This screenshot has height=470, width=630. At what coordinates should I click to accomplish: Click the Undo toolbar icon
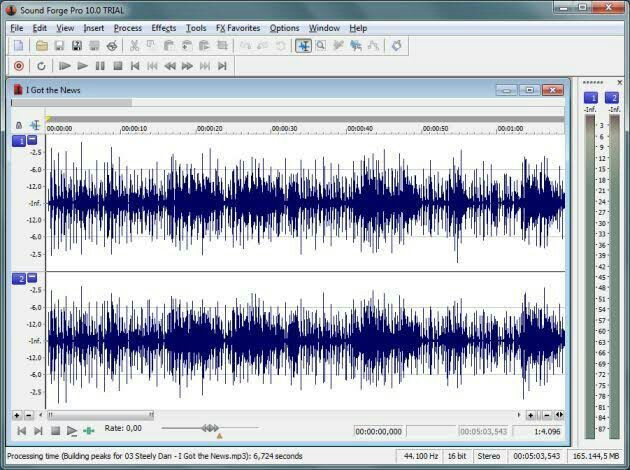pos(245,46)
